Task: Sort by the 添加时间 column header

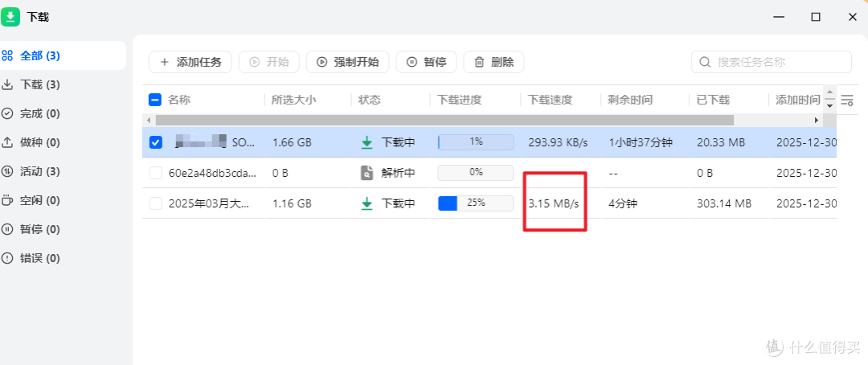Action: coord(798,100)
